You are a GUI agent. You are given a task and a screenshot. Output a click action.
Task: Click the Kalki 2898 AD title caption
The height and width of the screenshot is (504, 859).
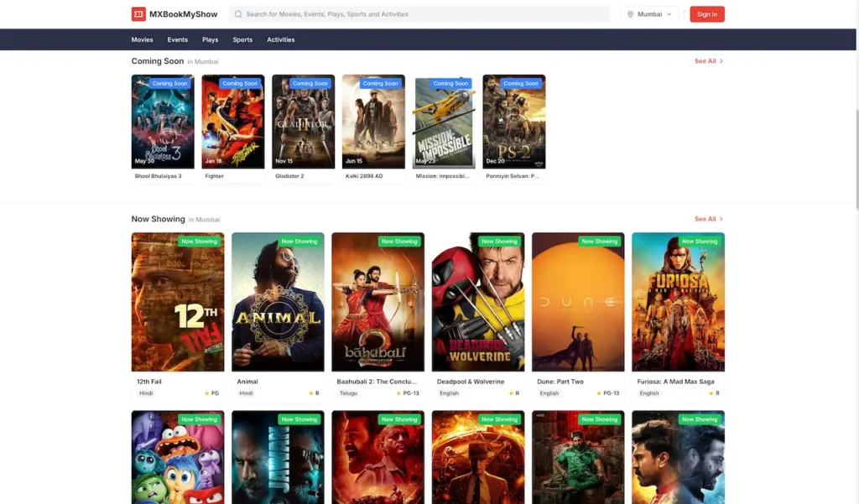pos(364,176)
